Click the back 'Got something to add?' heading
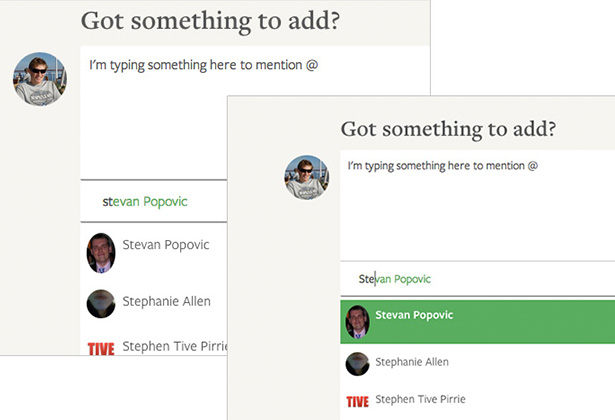 (210, 21)
